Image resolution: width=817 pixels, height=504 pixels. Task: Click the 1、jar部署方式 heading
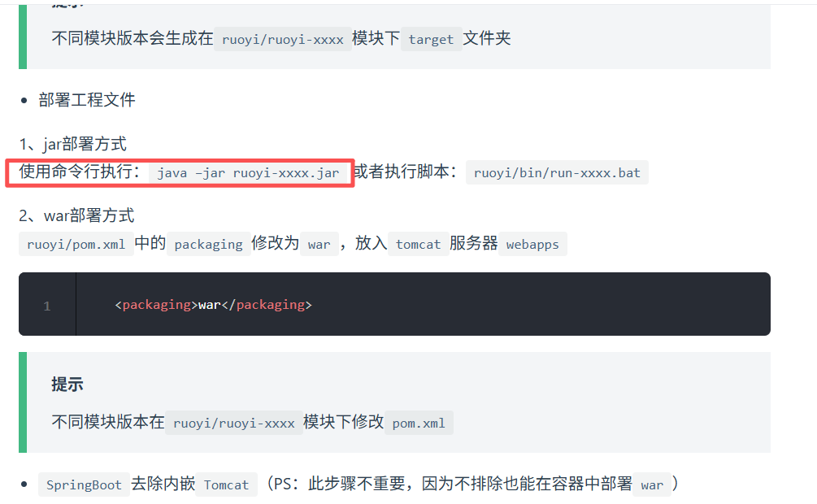tap(73, 144)
